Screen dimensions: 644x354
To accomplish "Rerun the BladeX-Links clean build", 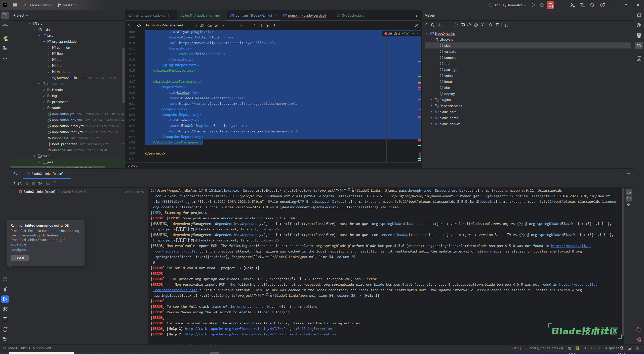I will [x=13, y=183].
